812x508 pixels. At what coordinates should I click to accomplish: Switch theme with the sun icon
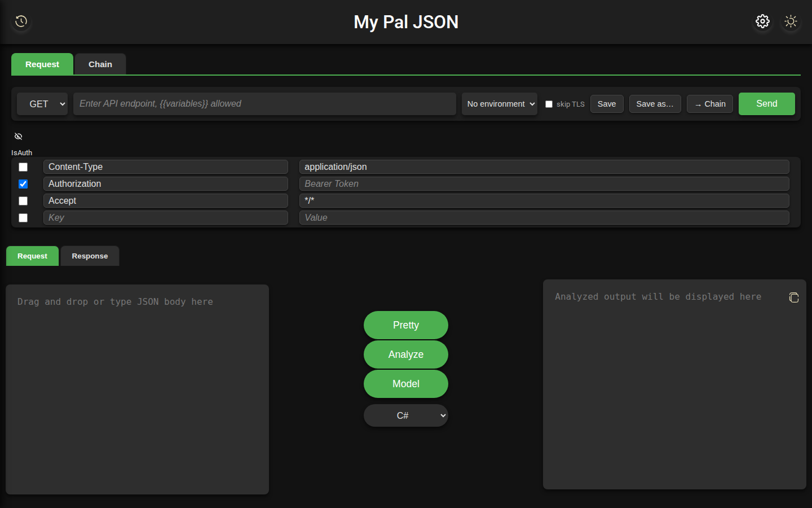click(791, 21)
